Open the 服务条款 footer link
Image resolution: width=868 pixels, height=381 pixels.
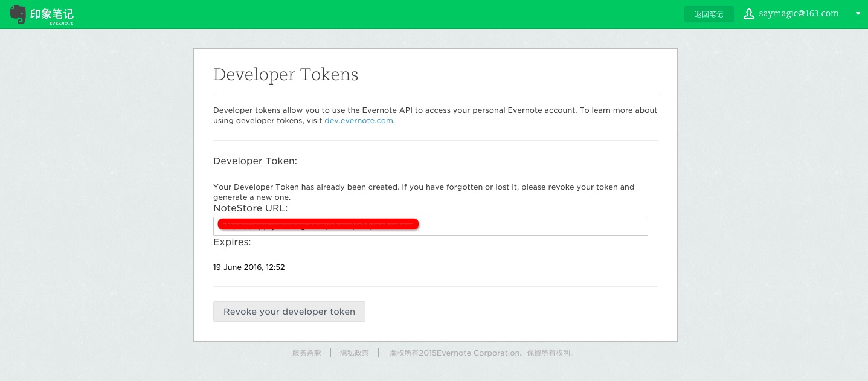coord(307,353)
